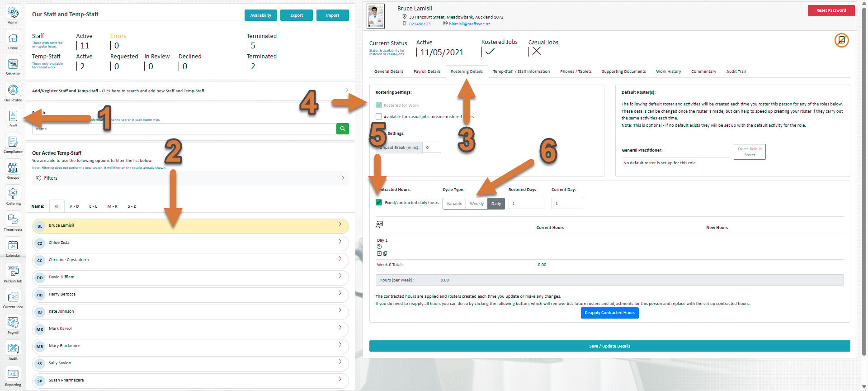Untick Fixed/contracted daily hours checkbox

tap(379, 202)
